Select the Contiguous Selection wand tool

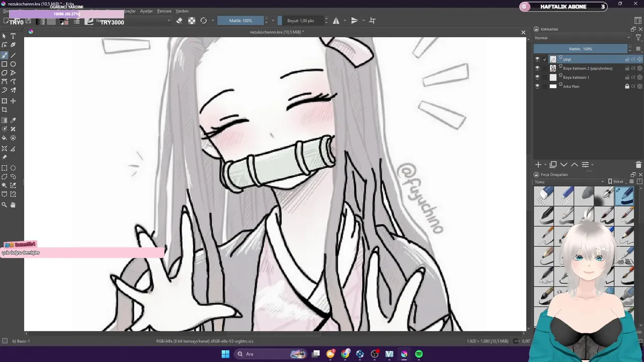(x=5, y=186)
